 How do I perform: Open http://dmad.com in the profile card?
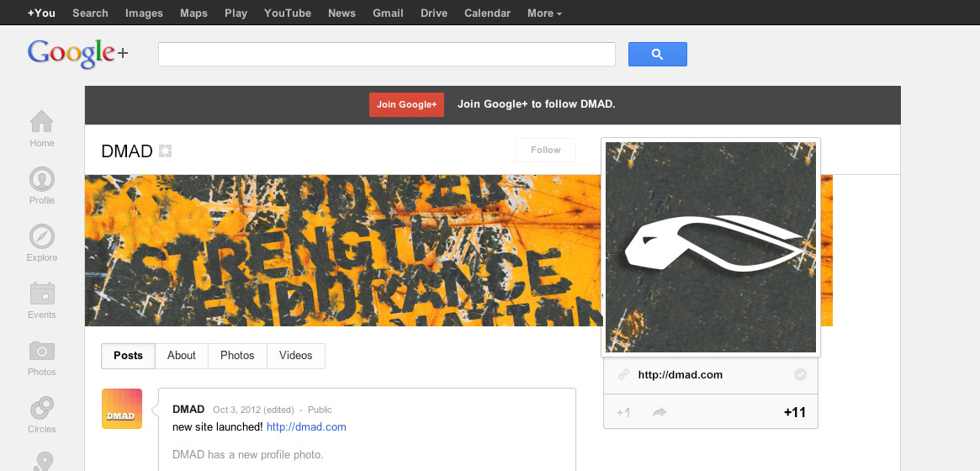(680, 375)
